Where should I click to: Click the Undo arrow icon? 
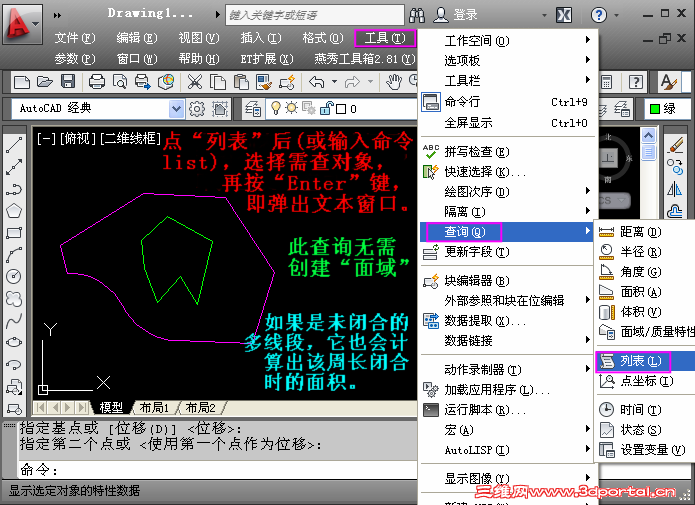(316, 82)
